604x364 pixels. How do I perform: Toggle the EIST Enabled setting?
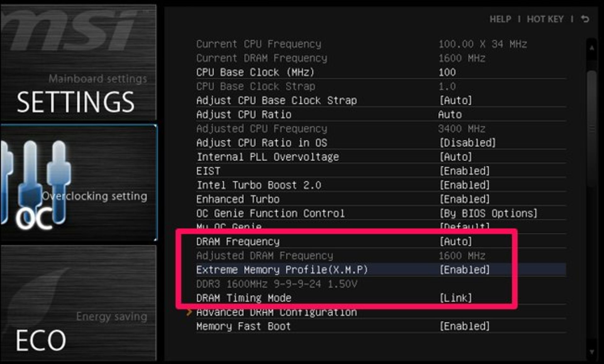click(x=465, y=171)
